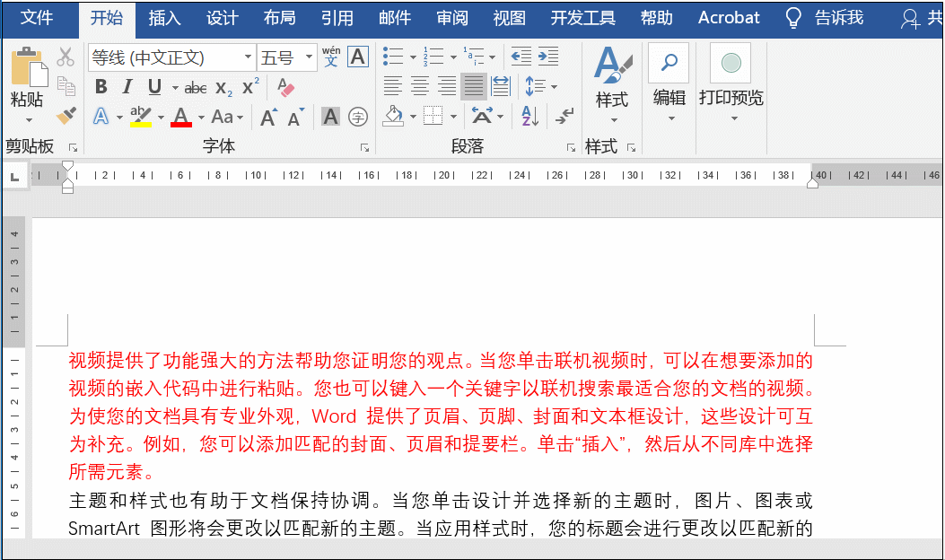The height and width of the screenshot is (560, 945).
Task: Toggle italic formatting on selected text
Action: coord(127,86)
